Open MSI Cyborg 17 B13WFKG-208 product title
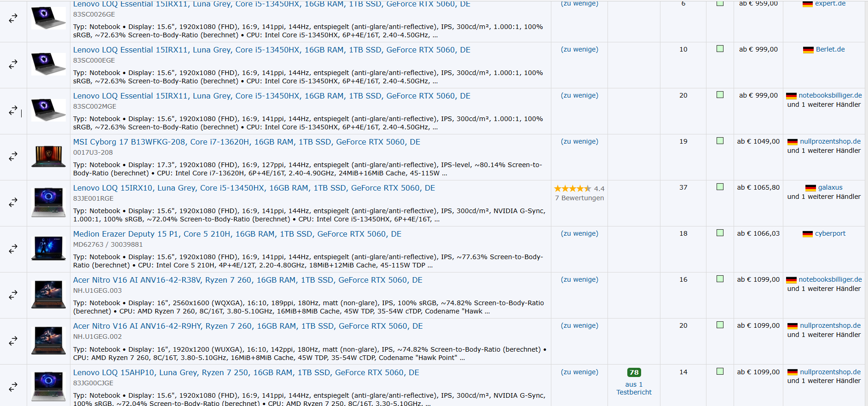The image size is (868, 406). click(247, 142)
